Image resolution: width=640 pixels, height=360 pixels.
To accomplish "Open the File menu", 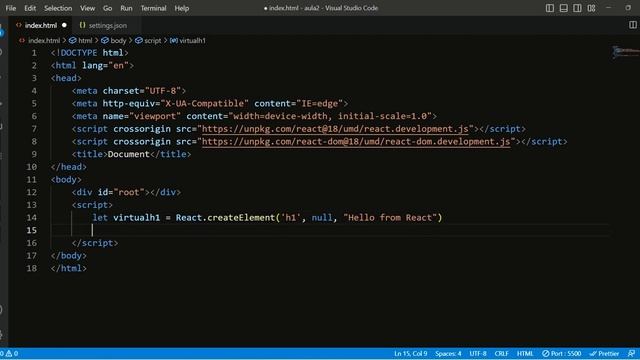I will point(11,8).
